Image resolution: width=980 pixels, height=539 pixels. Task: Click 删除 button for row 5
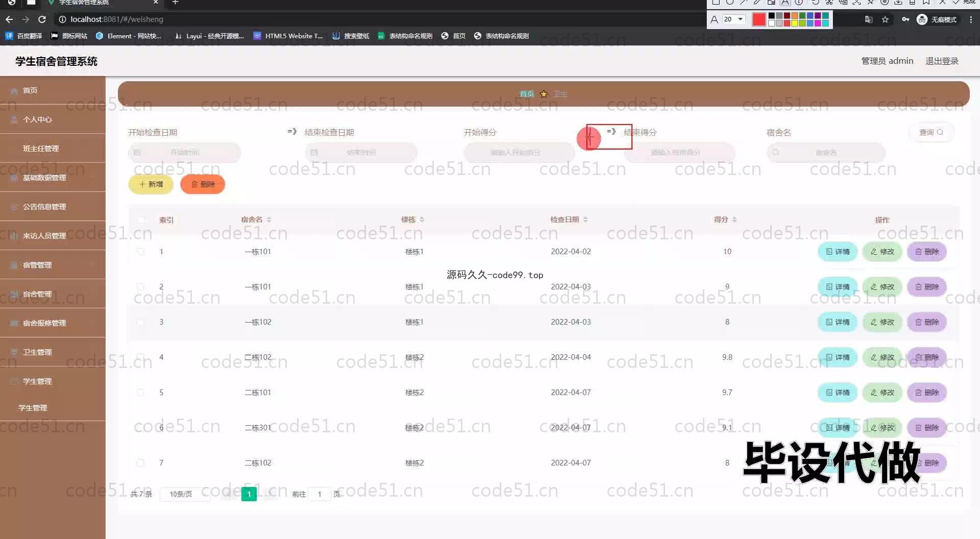click(927, 393)
